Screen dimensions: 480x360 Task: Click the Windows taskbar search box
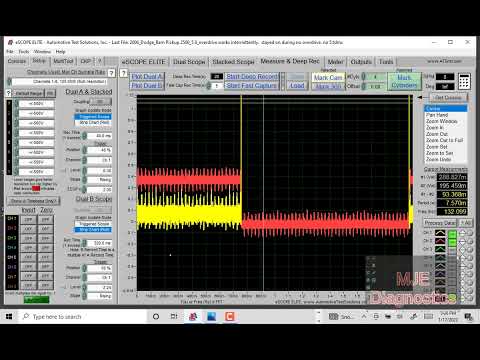click(x=83, y=316)
